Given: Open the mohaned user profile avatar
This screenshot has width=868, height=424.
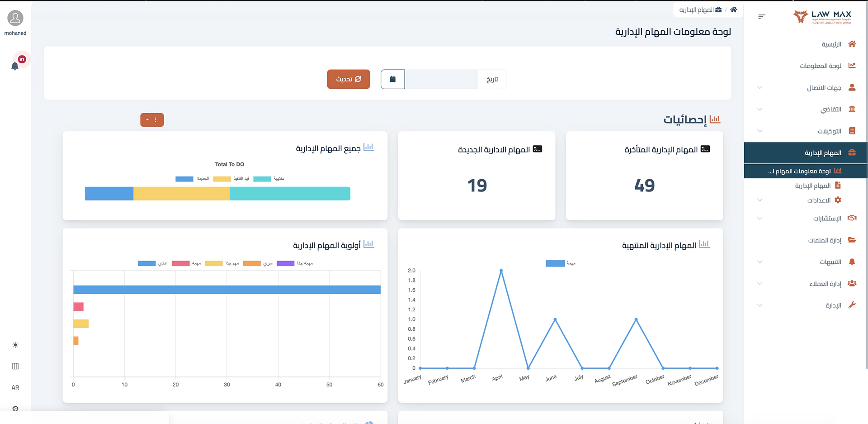Looking at the screenshot, I should pyautogui.click(x=15, y=19).
